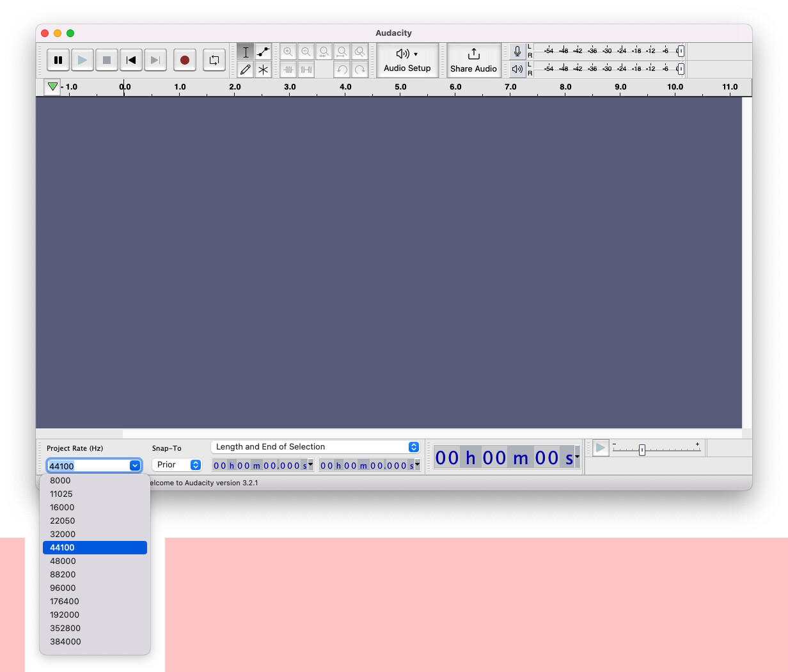Select 352800 from the rate list
Screen dimensions: 788x672
point(95,628)
